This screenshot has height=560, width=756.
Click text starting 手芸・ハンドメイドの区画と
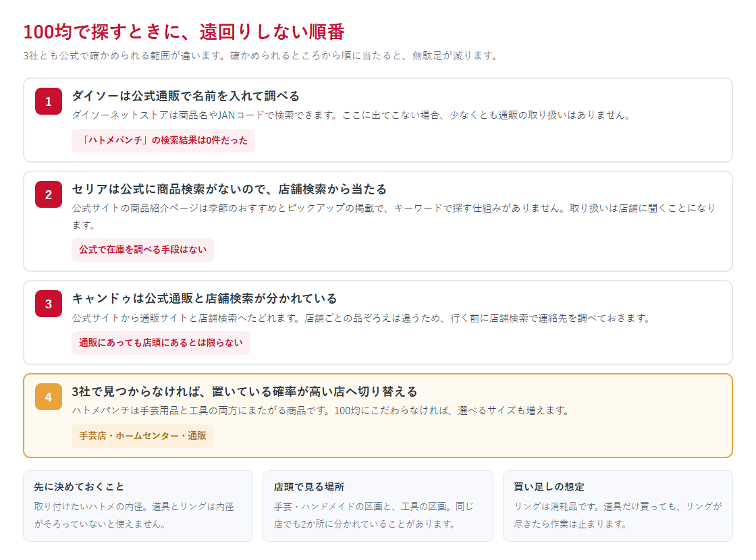pyautogui.click(x=374, y=515)
